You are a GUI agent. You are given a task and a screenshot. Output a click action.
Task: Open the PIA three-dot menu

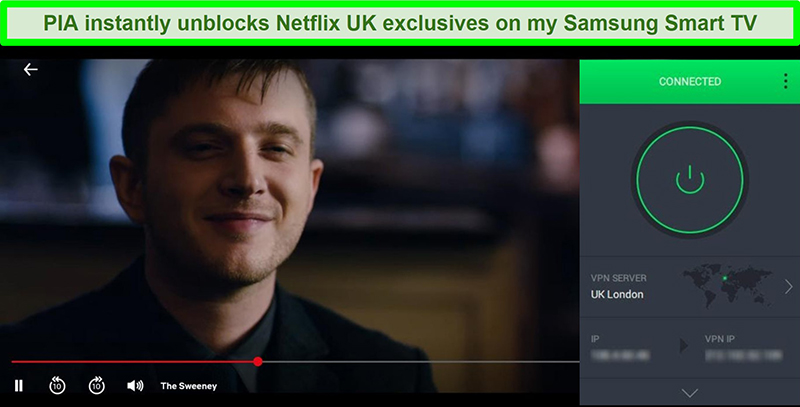[786, 81]
